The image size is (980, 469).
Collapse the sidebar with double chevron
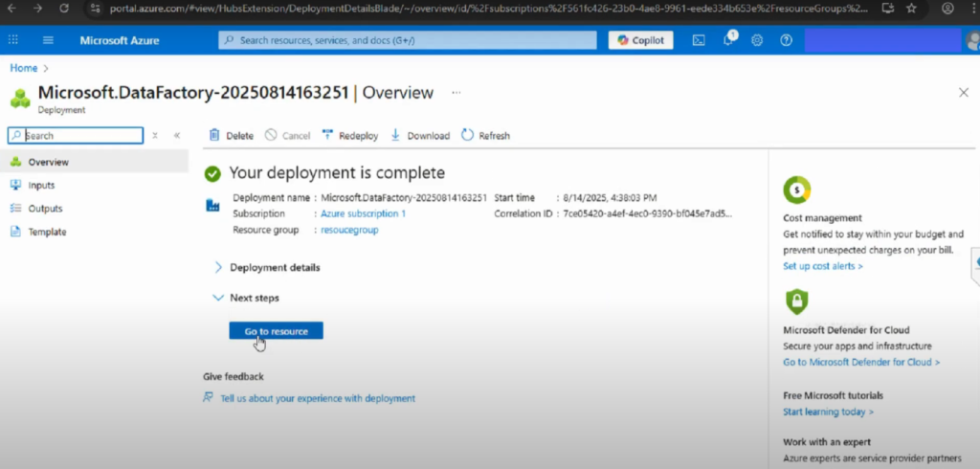[x=177, y=136]
